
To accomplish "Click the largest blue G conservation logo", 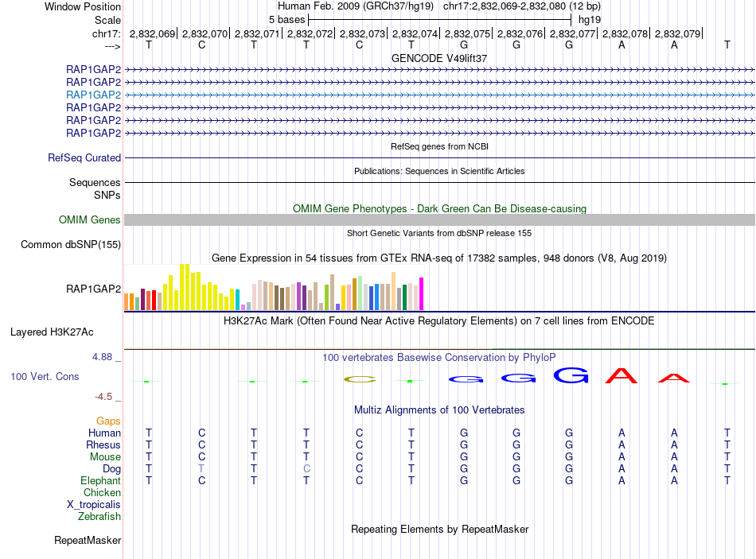I will pos(571,375).
